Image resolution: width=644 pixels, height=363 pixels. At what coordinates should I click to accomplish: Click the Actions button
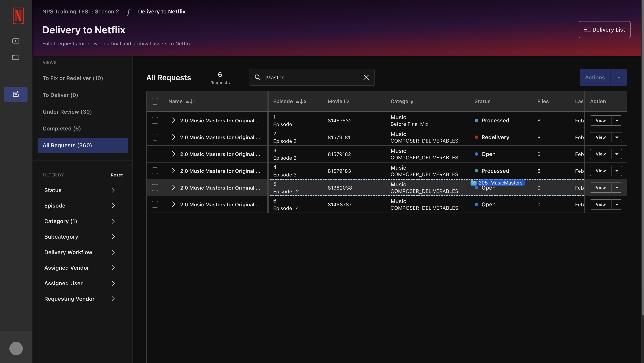(595, 77)
